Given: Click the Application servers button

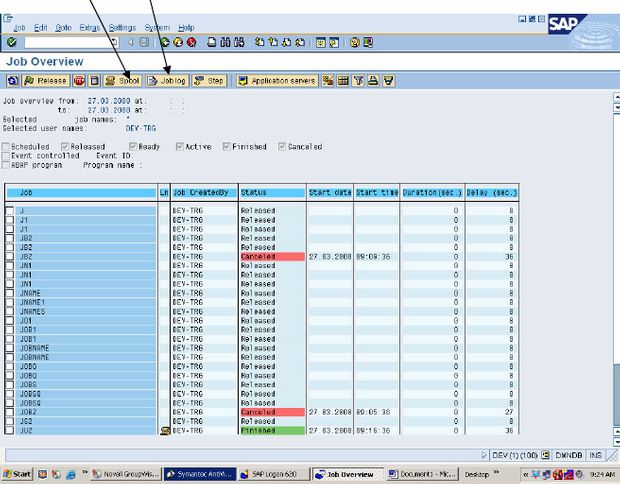Looking at the screenshot, I should tap(278, 81).
